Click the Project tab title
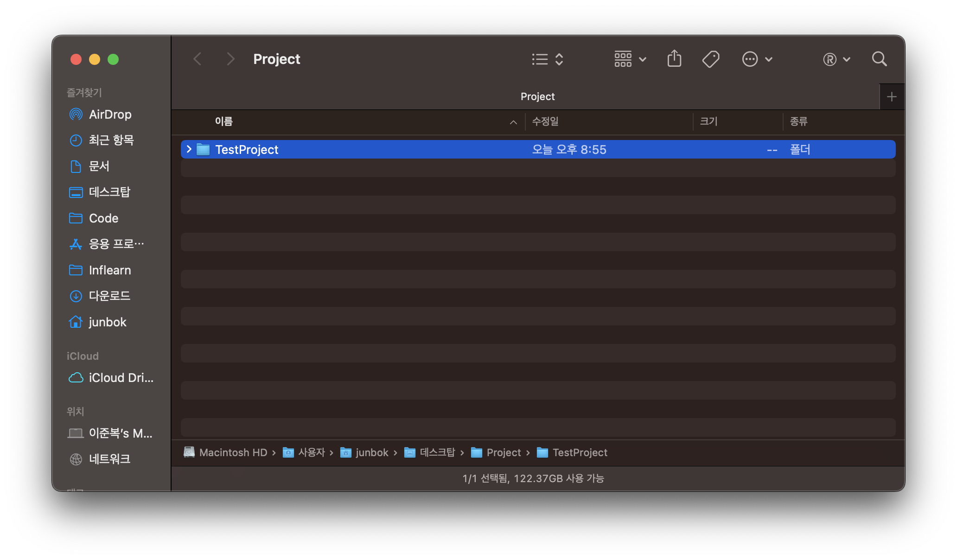The width and height of the screenshot is (957, 560). pyautogui.click(x=537, y=96)
